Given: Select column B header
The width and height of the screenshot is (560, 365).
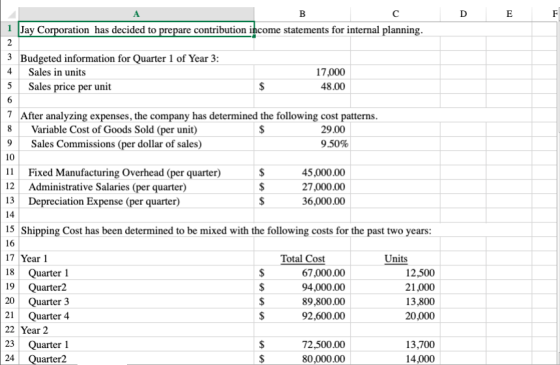Looking at the screenshot, I should [x=302, y=14].
